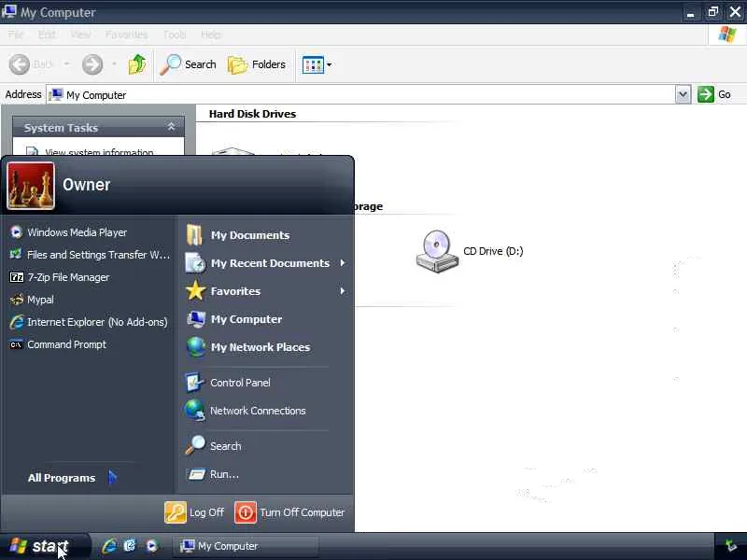Click View system information link
747x560 pixels.
99,152
